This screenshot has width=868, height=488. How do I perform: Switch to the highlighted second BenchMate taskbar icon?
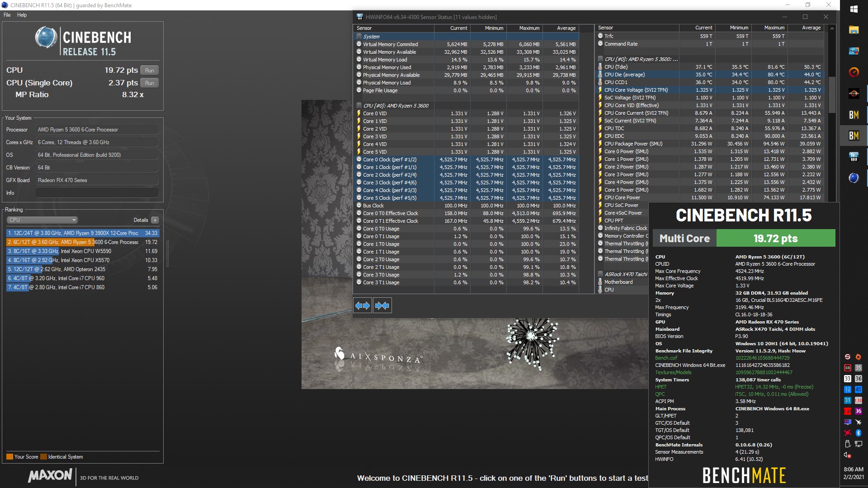pos(854,136)
